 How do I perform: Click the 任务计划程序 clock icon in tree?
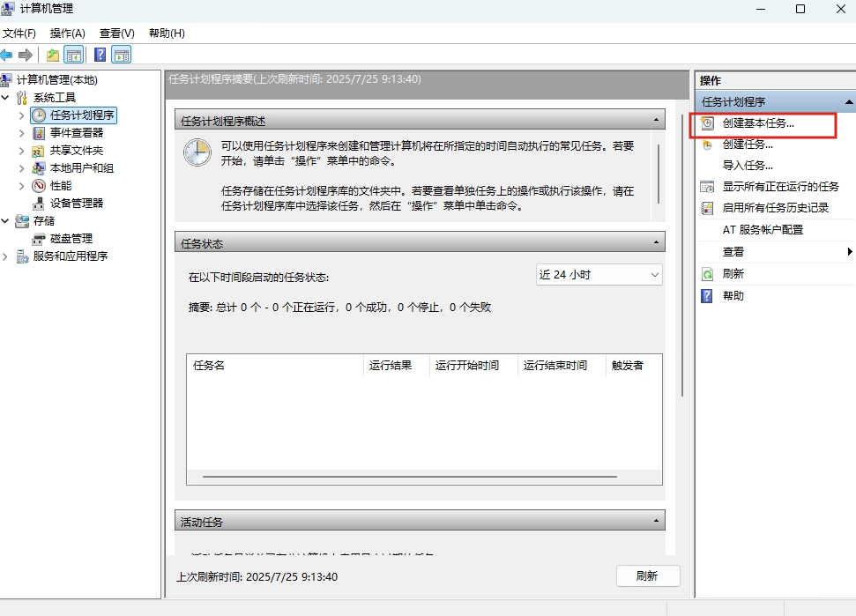(38, 115)
